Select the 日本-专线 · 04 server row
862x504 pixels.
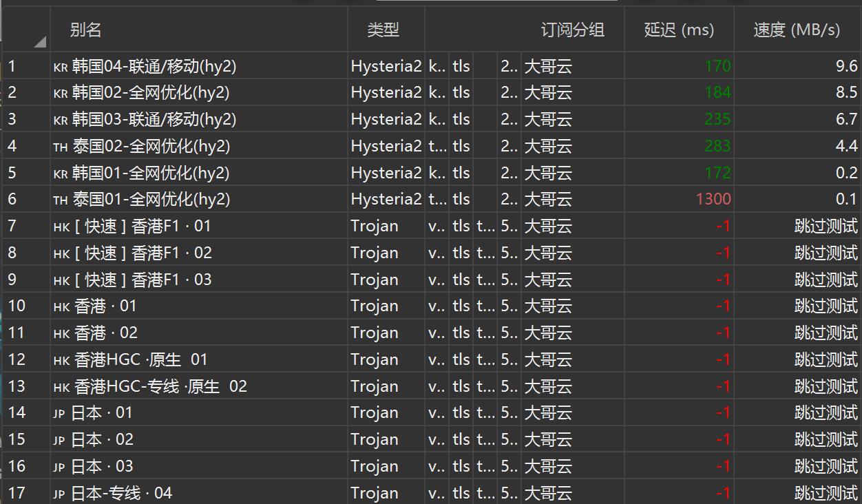click(121, 493)
